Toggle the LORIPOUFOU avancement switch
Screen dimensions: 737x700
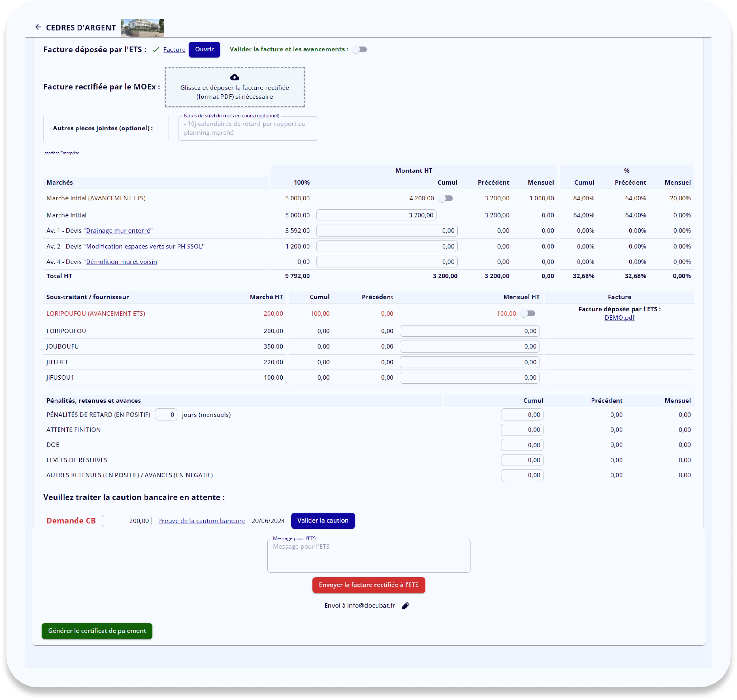(528, 313)
